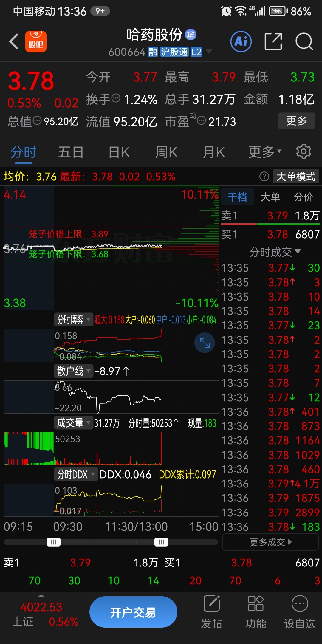The image size is (322, 644).
Task: Open the 股吧 stock forum icon
Action: point(36,41)
